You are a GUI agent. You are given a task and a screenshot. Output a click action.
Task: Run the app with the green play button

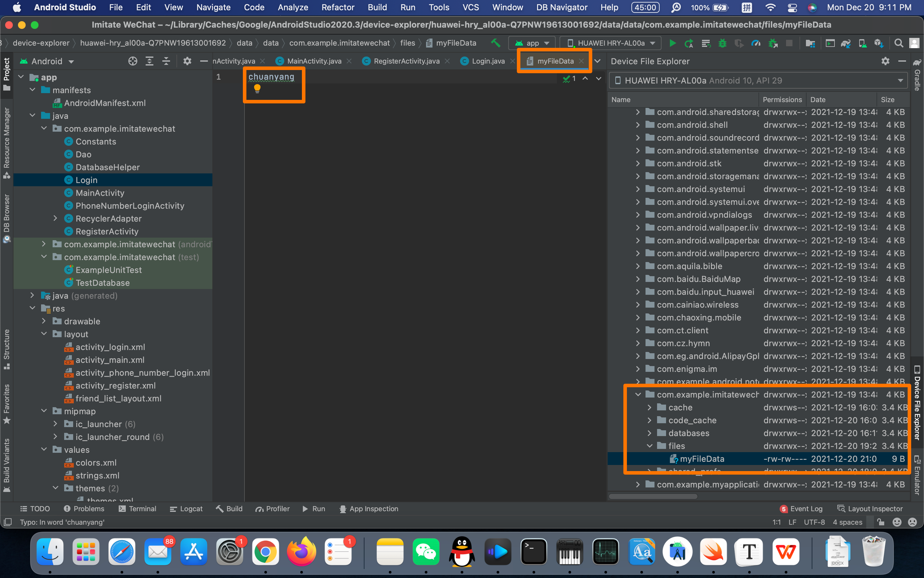point(672,43)
